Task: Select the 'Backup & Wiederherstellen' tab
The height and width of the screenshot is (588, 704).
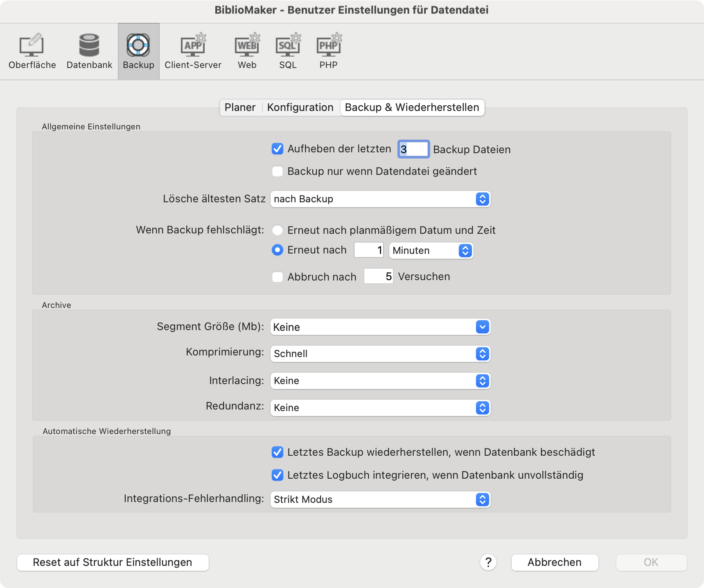Action: coord(412,108)
